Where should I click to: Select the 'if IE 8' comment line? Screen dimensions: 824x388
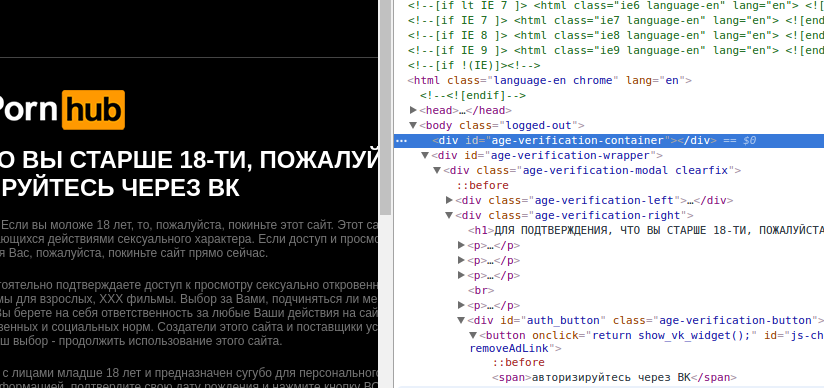pyautogui.click(x=616, y=35)
